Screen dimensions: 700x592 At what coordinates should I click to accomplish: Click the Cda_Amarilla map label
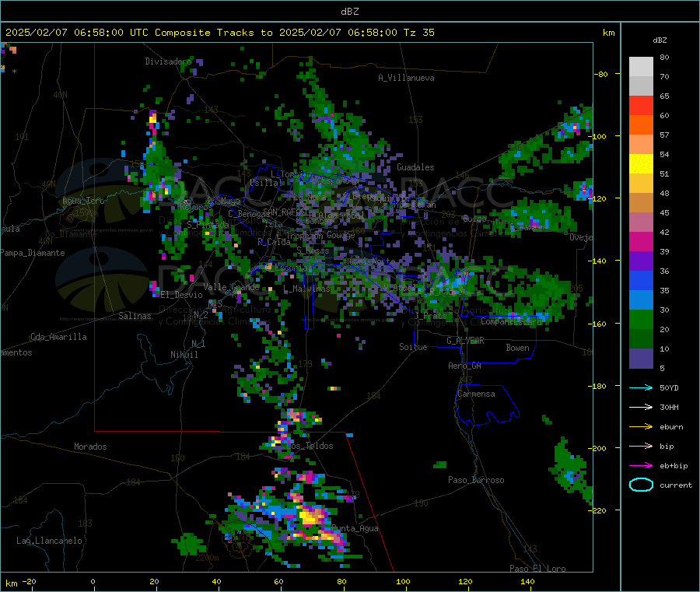(x=58, y=337)
